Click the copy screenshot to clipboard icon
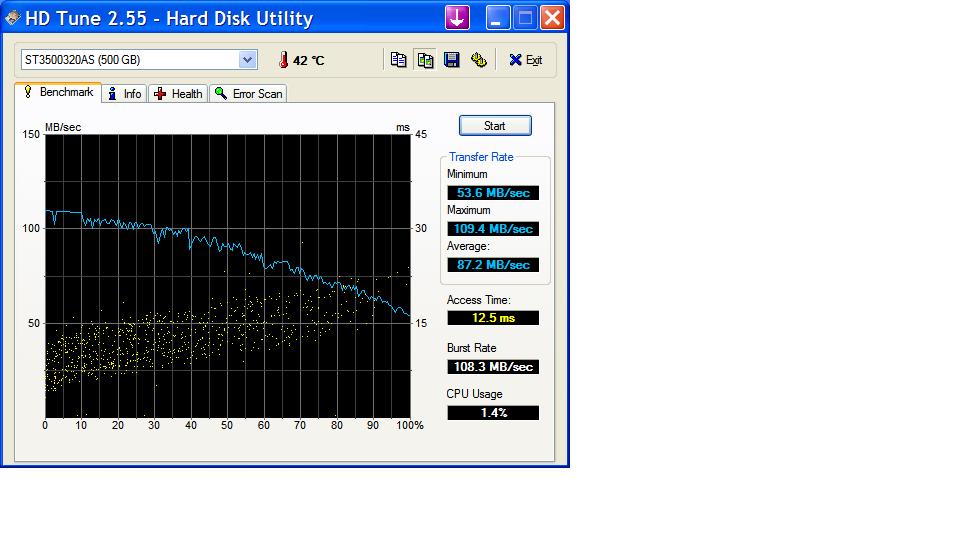 click(x=425, y=59)
